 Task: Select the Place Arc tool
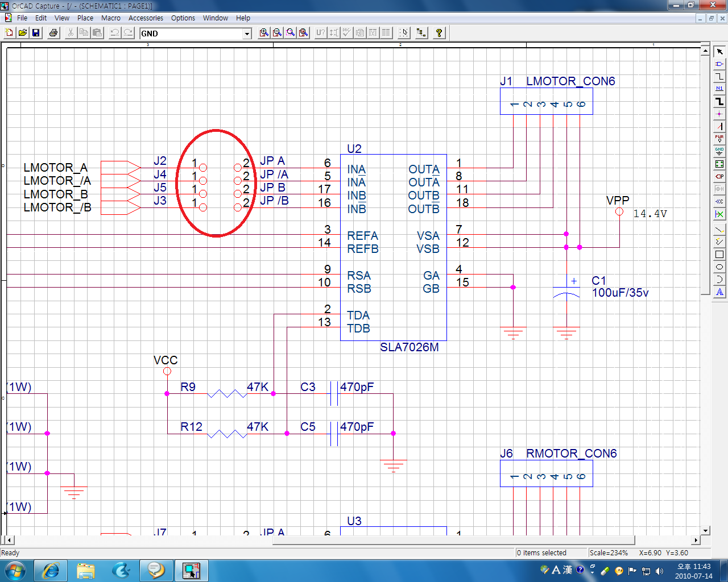coord(719,280)
